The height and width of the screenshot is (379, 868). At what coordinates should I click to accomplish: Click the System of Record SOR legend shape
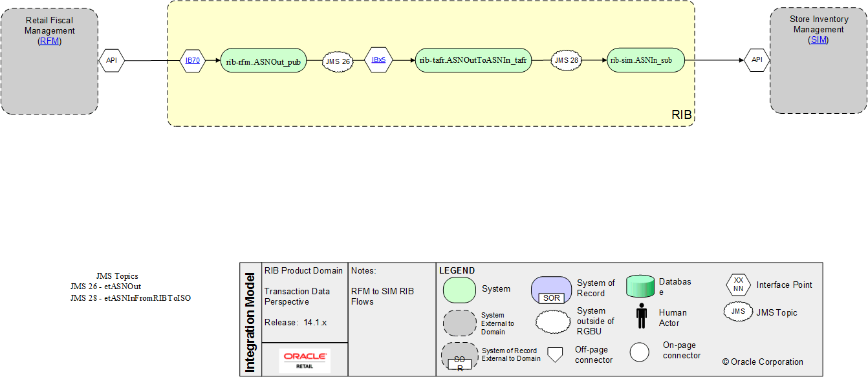pyautogui.click(x=552, y=290)
